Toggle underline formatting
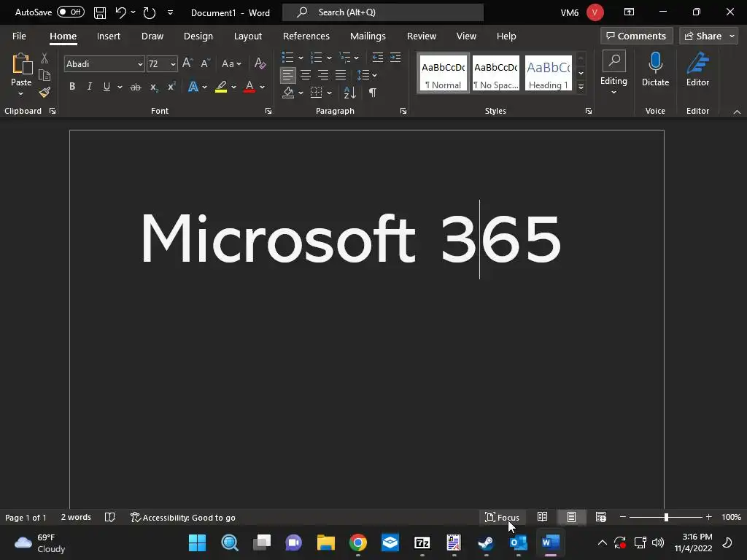This screenshot has width=747, height=560. point(107,87)
